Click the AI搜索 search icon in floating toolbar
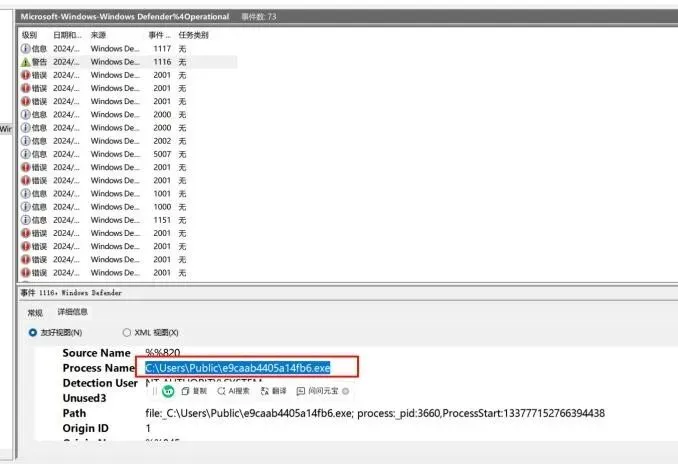The width and height of the screenshot is (678, 464). click(x=221, y=391)
